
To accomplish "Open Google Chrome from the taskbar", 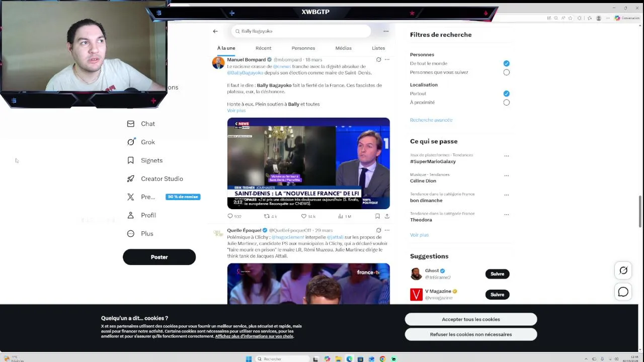I will (x=382, y=359).
